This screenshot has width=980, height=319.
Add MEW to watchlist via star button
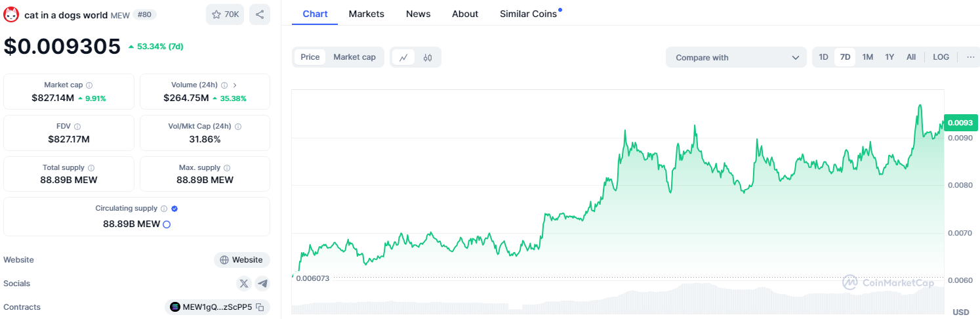tap(225, 14)
